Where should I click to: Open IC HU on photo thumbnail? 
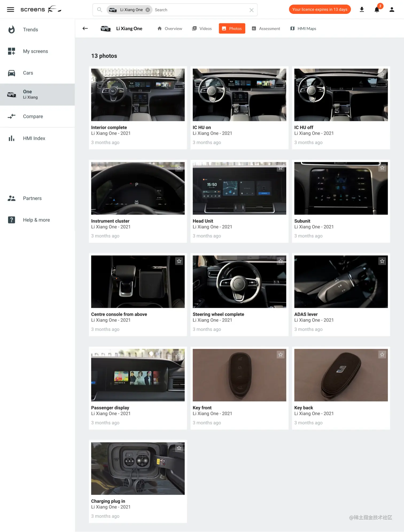pyautogui.click(x=239, y=95)
